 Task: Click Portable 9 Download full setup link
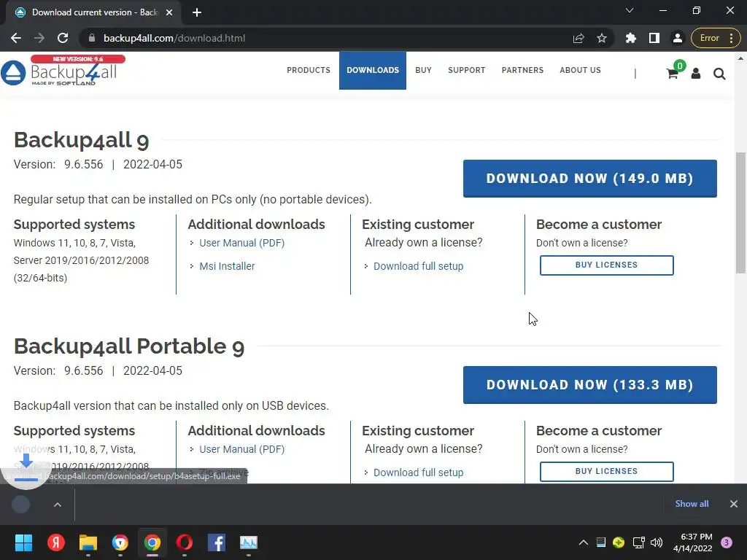click(x=418, y=472)
